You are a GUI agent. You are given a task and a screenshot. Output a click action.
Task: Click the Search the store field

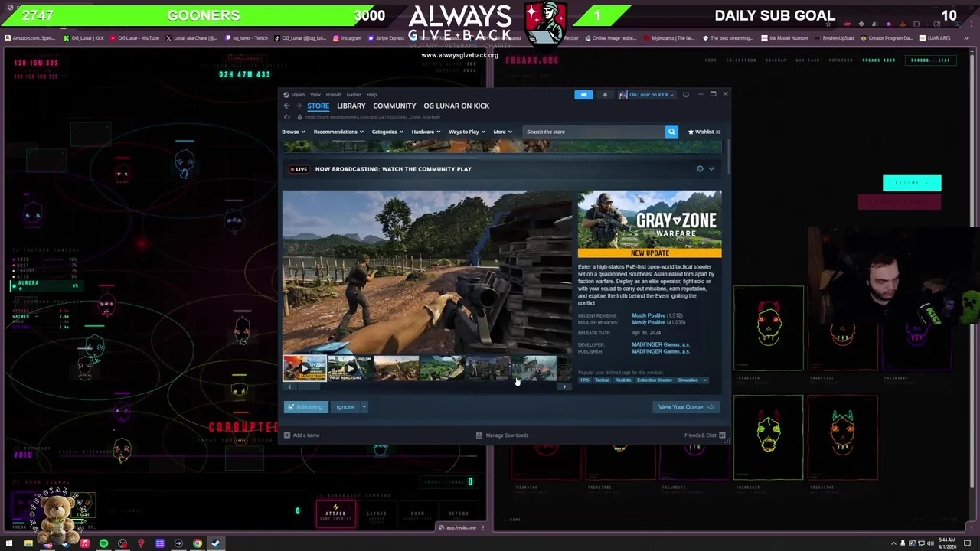click(x=594, y=132)
